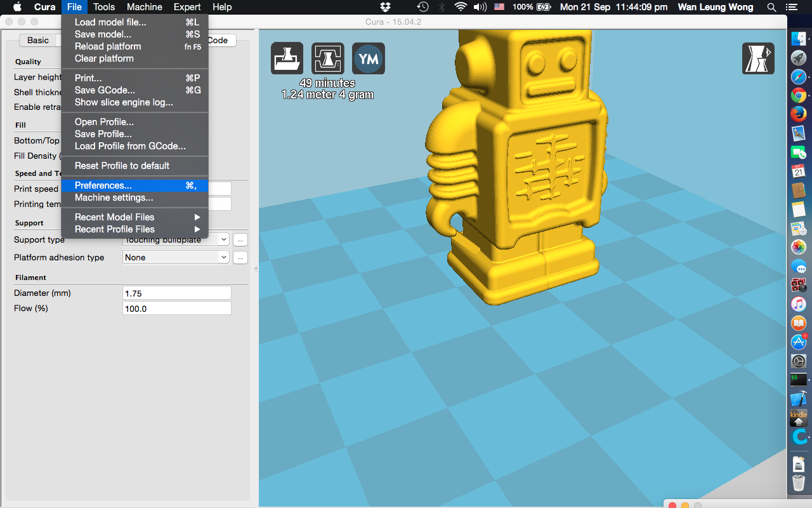
Task: Open Firefox in the Dock
Action: (798, 114)
